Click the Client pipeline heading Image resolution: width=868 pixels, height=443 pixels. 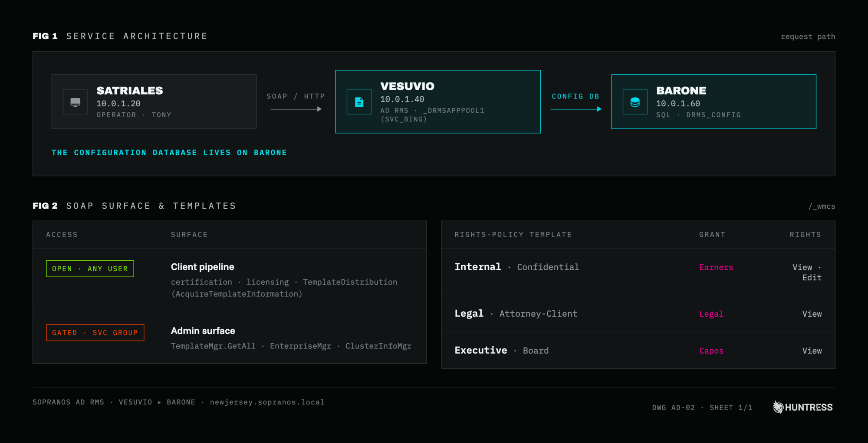202,267
